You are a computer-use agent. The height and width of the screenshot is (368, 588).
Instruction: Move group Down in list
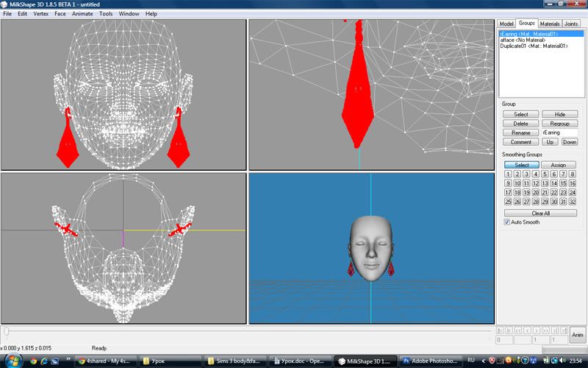coord(569,142)
